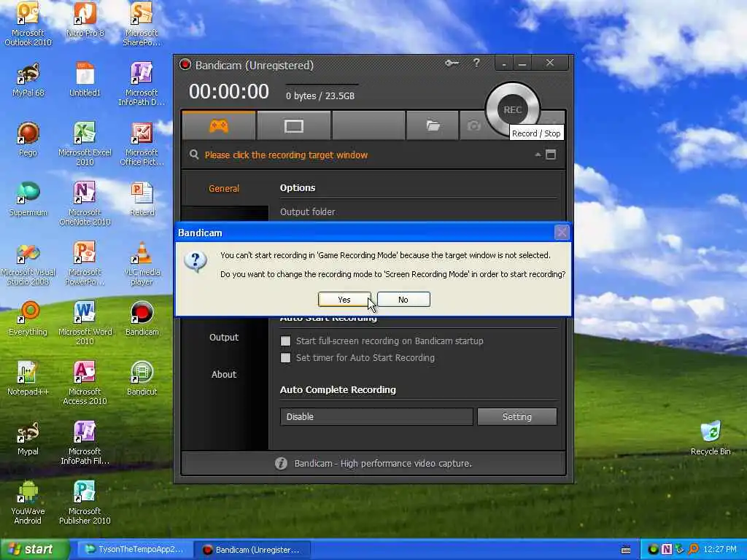747x560 pixels.
Task: Open the Output settings section
Action: pyautogui.click(x=224, y=337)
